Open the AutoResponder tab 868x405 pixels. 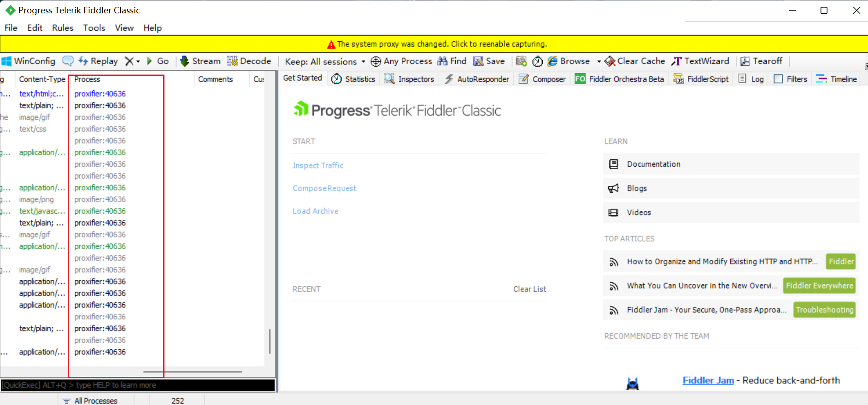point(477,79)
